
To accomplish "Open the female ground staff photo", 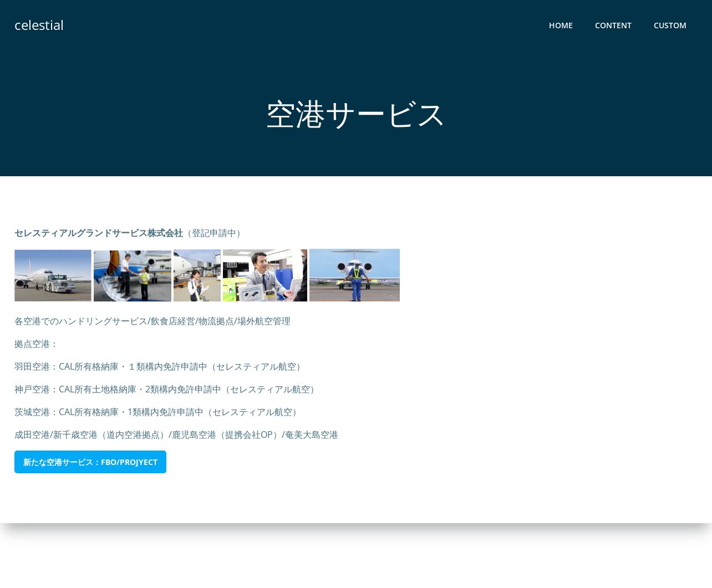I will tap(197, 275).
